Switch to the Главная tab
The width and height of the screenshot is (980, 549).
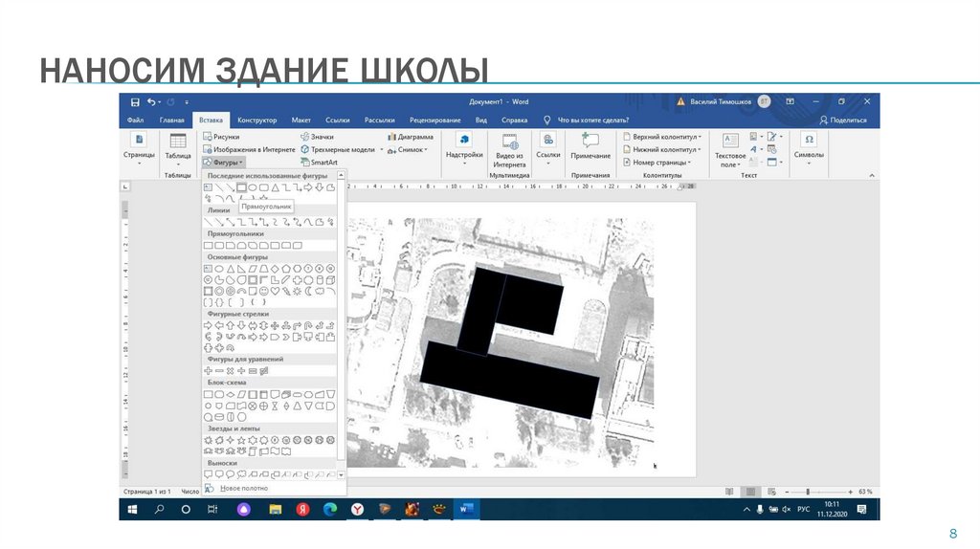tap(172, 120)
